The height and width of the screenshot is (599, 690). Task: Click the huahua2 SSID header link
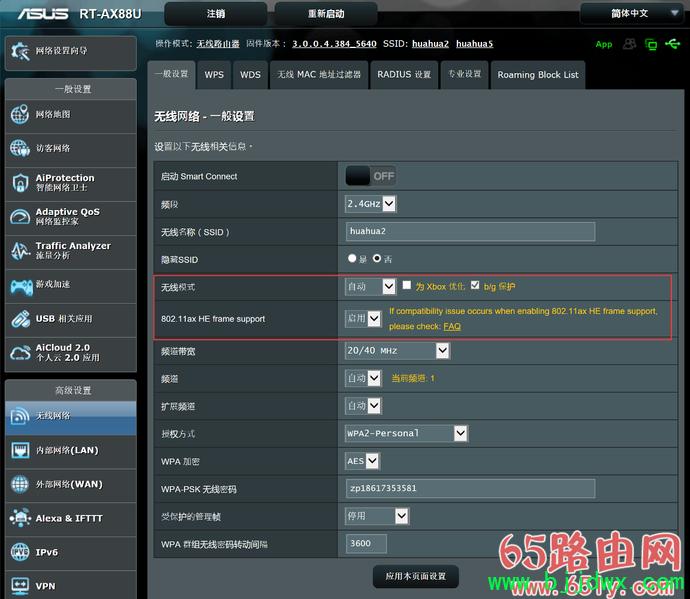(430, 44)
